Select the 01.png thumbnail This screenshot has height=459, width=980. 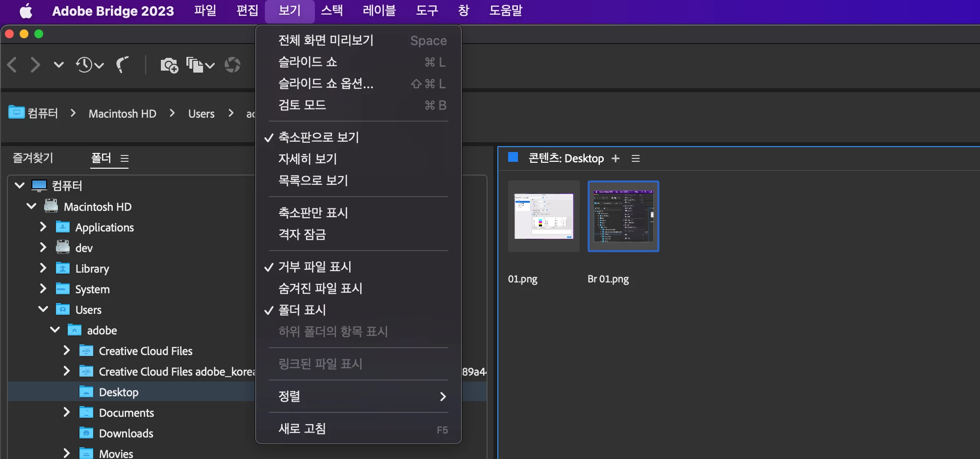(544, 216)
